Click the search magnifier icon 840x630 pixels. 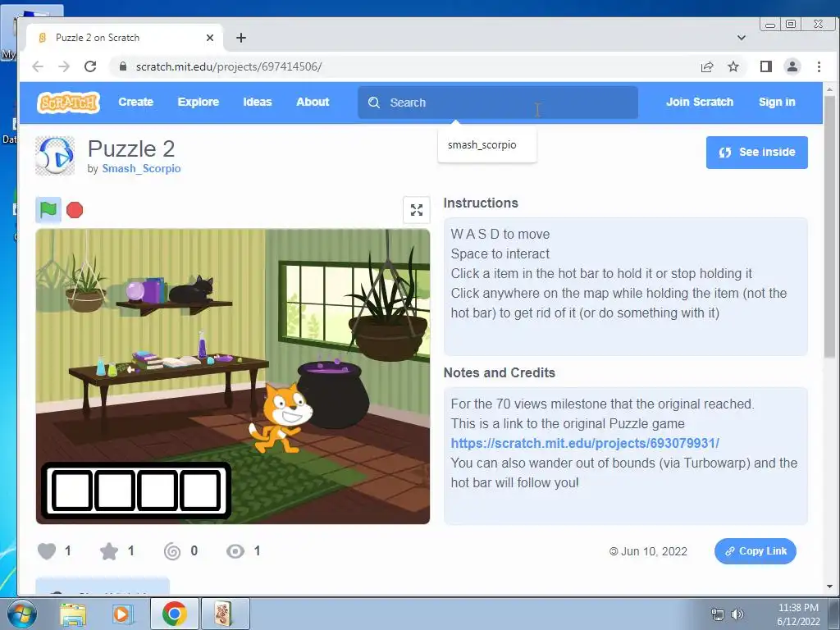point(374,103)
